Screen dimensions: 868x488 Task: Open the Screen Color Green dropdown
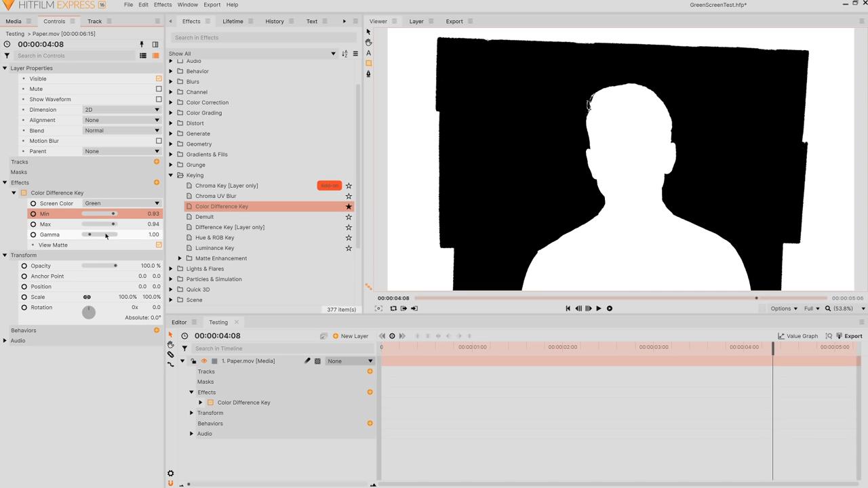(x=122, y=203)
